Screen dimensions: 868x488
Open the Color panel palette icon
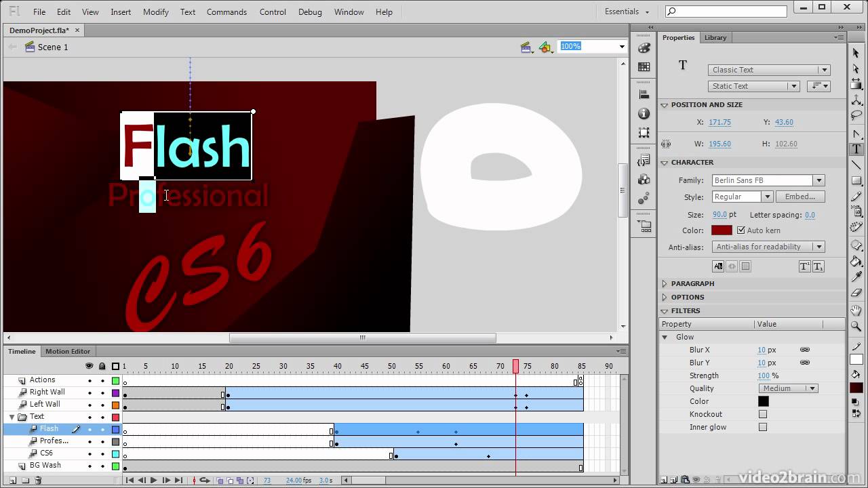644,48
